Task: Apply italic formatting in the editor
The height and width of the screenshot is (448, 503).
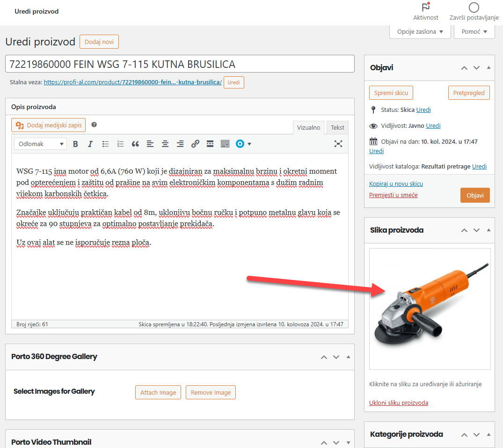Action: click(90, 144)
